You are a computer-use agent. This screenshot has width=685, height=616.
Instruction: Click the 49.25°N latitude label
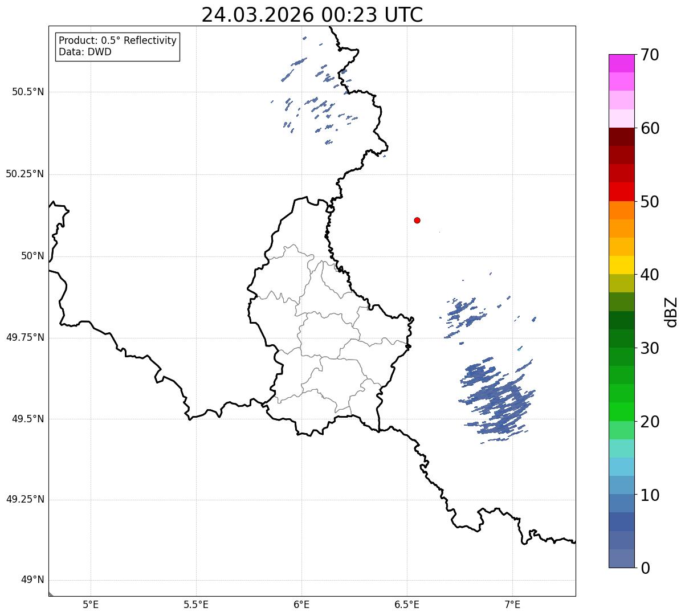(x=25, y=500)
